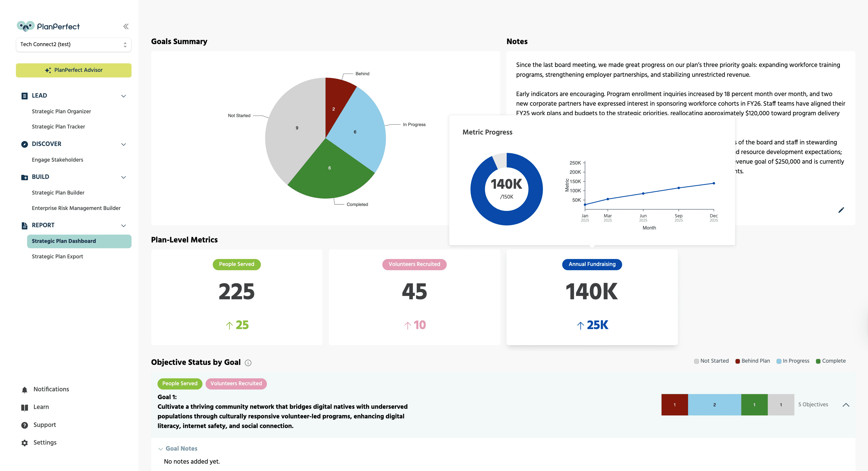Image resolution: width=868 pixels, height=471 pixels.
Task: Click the green Completed pie slice
Action: tap(330, 175)
